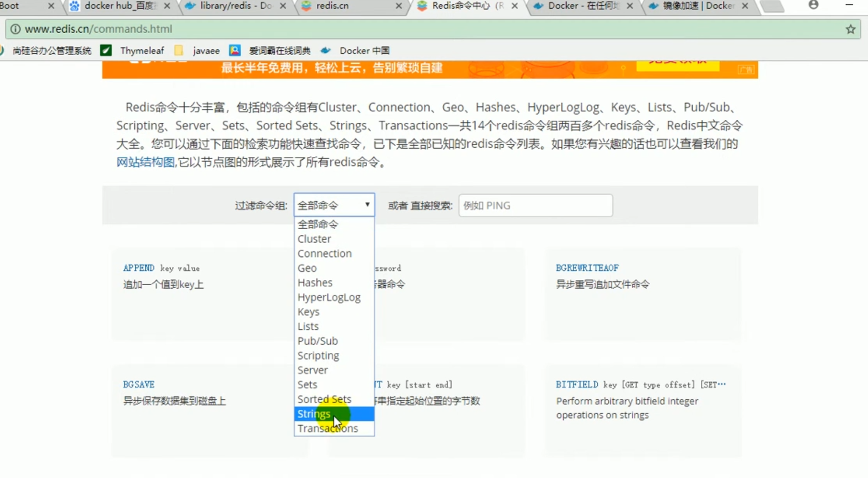Select Hashes in the dropdown list
868x478 pixels.
(x=315, y=283)
